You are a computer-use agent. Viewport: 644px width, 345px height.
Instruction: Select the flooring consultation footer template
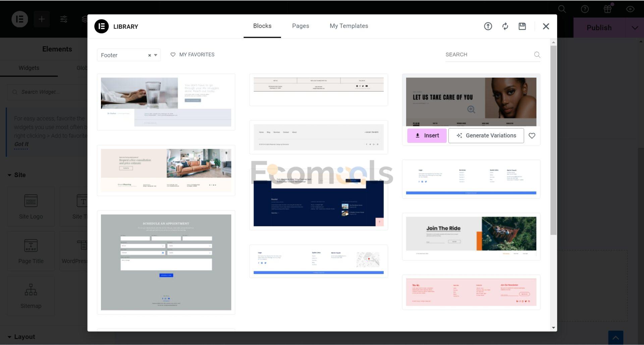[x=166, y=170]
